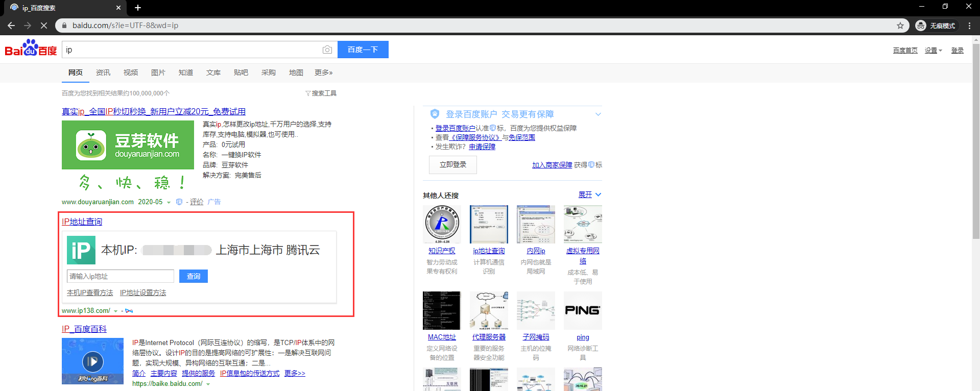Image resolution: width=980 pixels, height=391 pixels.
Task: Open the 子网掩码 thumbnail image
Action: pyautogui.click(x=536, y=310)
